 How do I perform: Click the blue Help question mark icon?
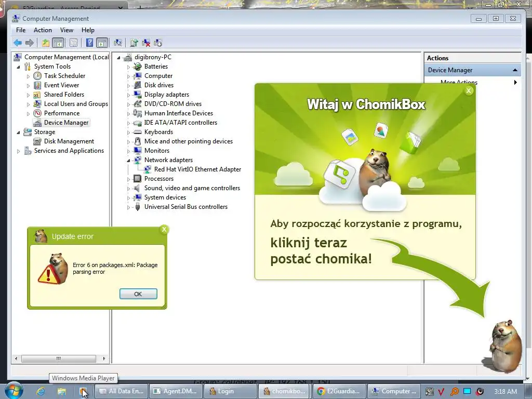point(89,43)
